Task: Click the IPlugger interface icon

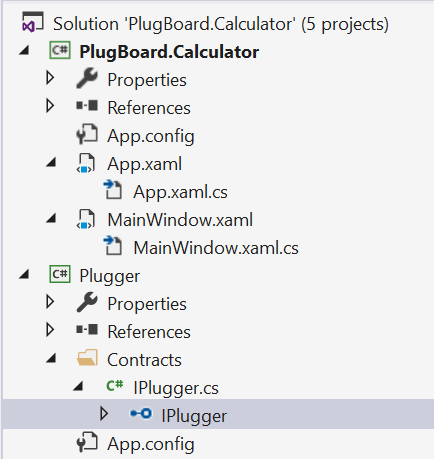Action: pos(141,414)
